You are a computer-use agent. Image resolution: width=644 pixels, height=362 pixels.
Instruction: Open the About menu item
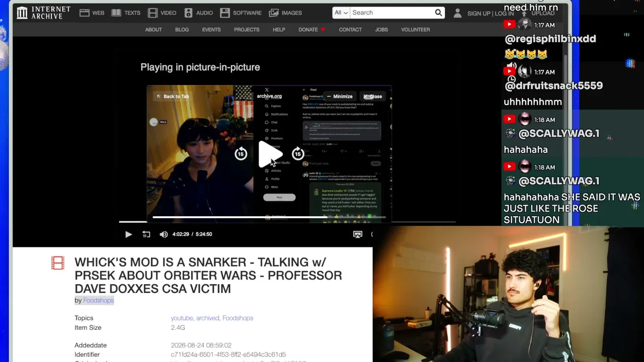pyautogui.click(x=153, y=30)
